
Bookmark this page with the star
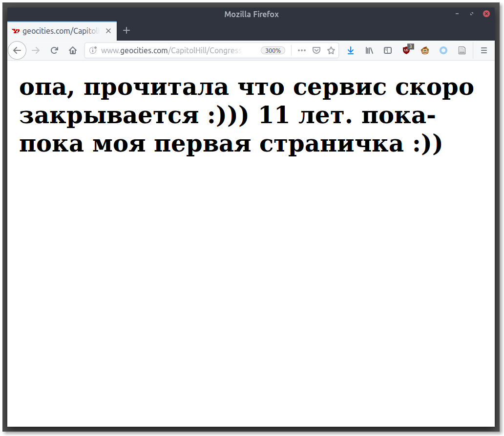331,50
